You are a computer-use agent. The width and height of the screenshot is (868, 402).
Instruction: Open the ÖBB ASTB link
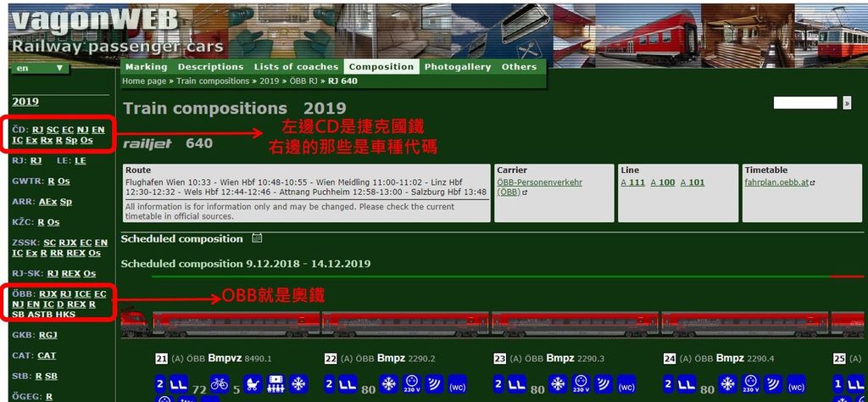tap(39, 315)
